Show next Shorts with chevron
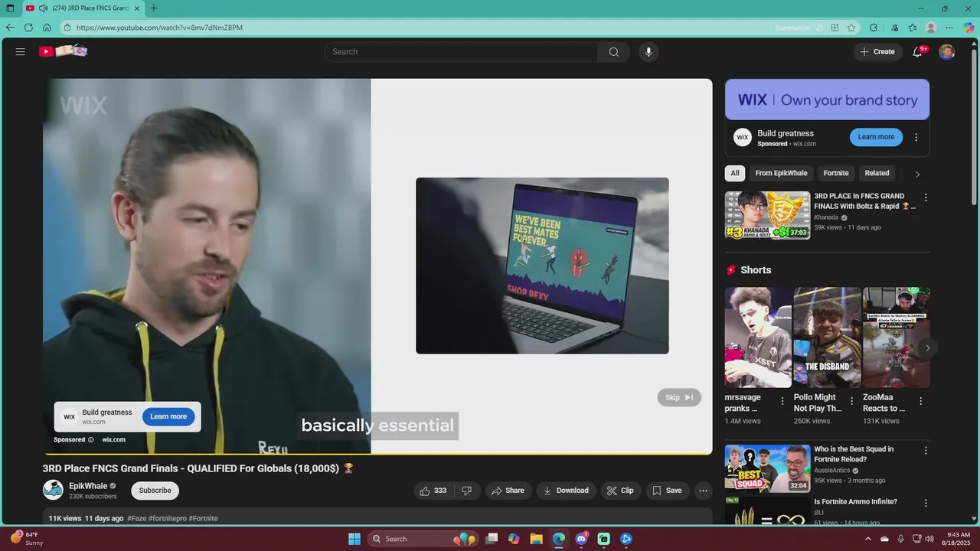This screenshot has height=551, width=980. coord(927,348)
